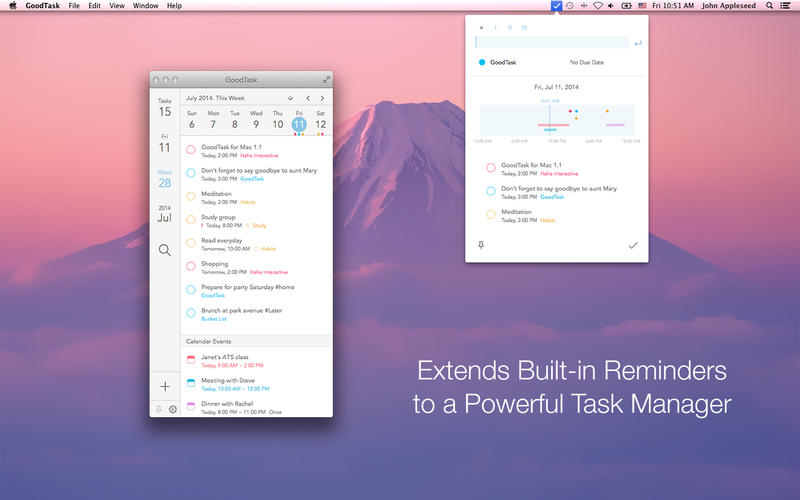
Task: Click the volume speaker menu bar icon
Action: pos(611,6)
